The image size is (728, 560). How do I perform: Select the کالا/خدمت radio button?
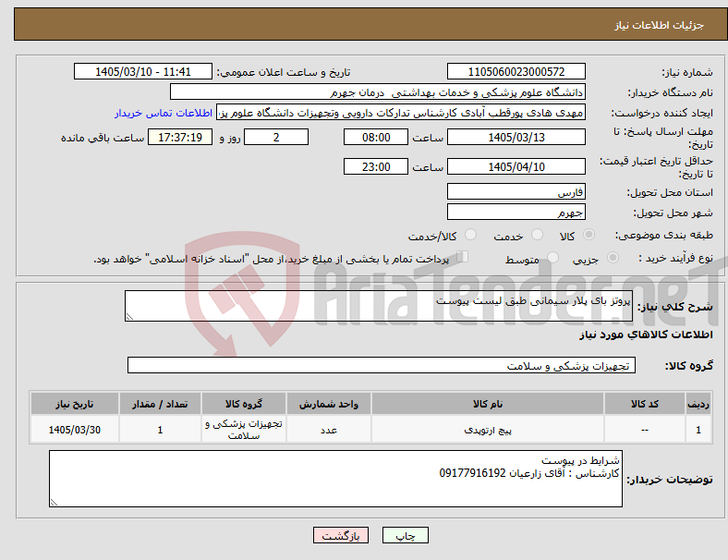(x=471, y=235)
